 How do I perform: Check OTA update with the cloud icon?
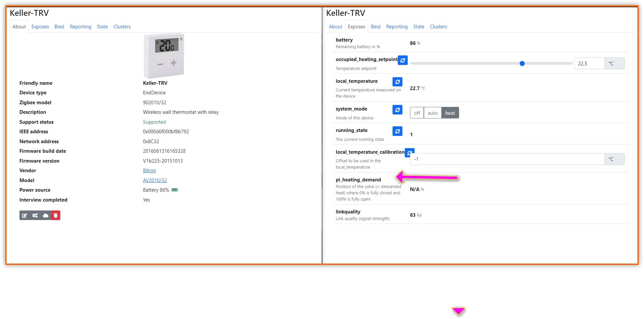(45, 215)
